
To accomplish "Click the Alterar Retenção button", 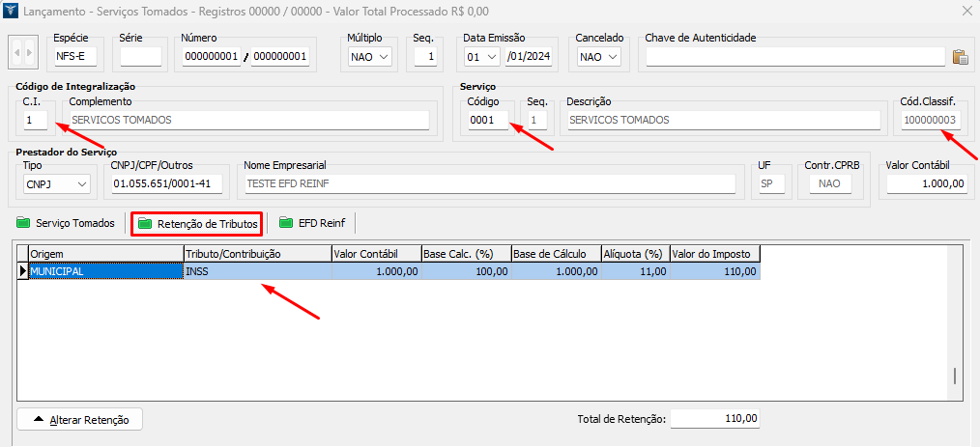I will pyautogui.click(x=80, y=419).
